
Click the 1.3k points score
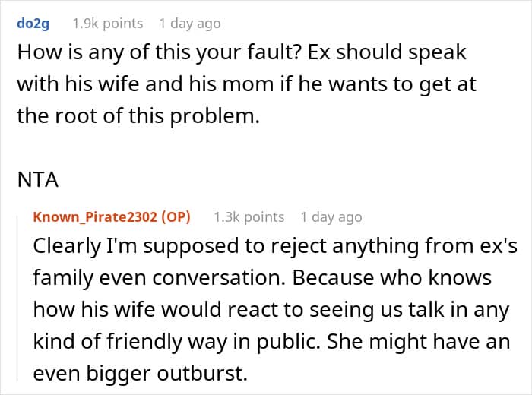(249, 217)
